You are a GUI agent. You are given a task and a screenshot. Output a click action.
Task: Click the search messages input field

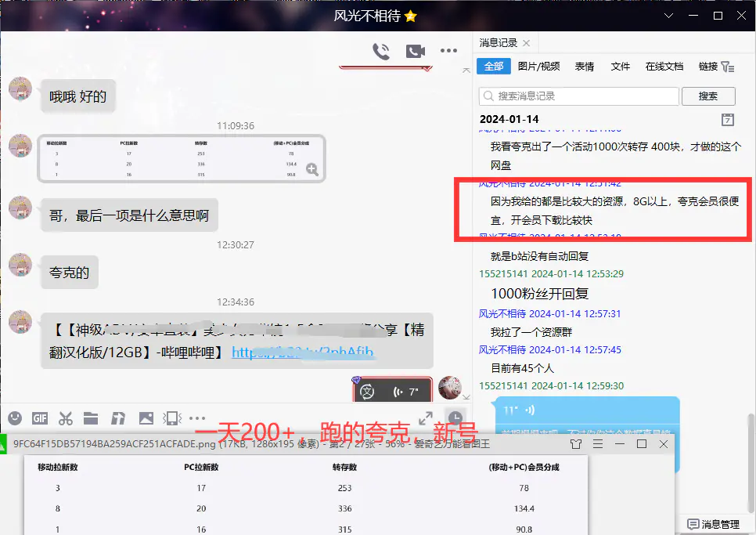(578, 96)
